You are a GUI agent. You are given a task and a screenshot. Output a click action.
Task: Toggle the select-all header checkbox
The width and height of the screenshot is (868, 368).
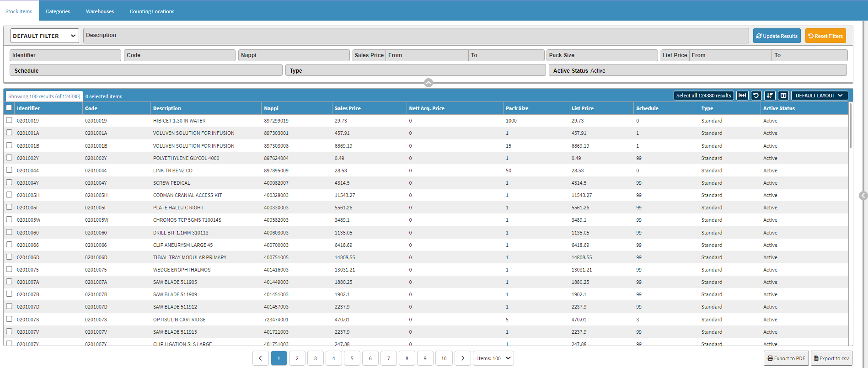[x=9, y=108]
